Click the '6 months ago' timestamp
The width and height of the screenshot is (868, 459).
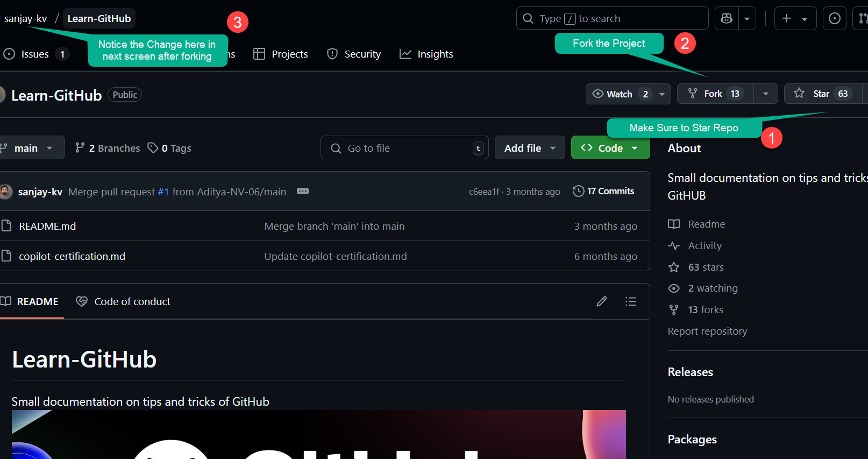tap(606, 257)
